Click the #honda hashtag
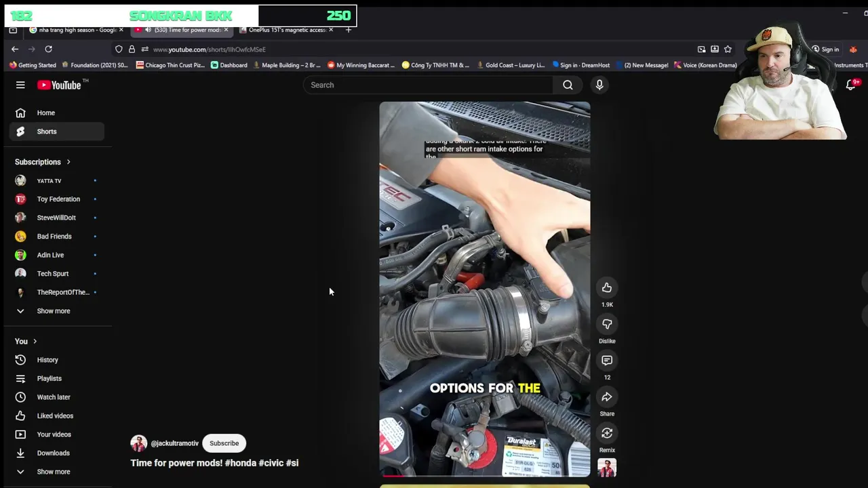The height and width of the screenshot is (488, 868). (241, 463)
